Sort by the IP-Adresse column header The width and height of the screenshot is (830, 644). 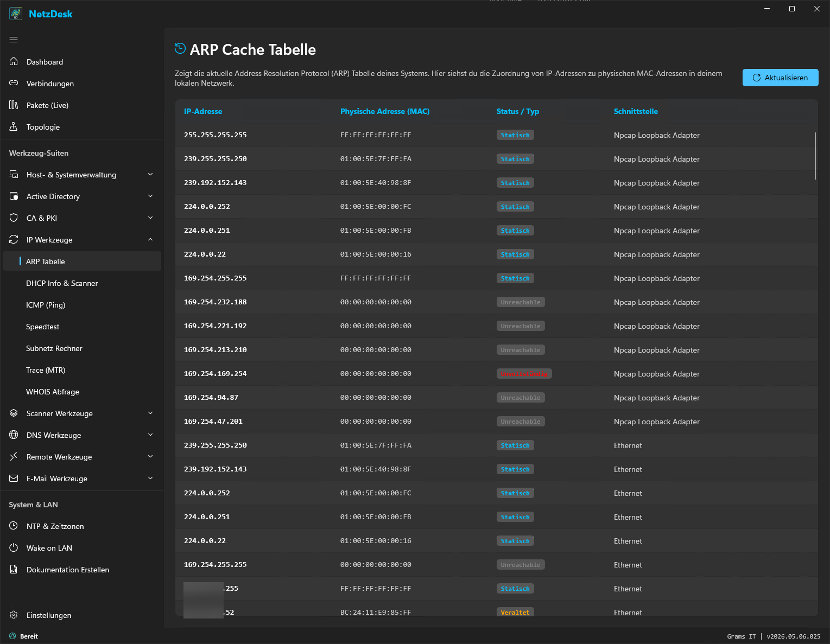pos(203,111)
